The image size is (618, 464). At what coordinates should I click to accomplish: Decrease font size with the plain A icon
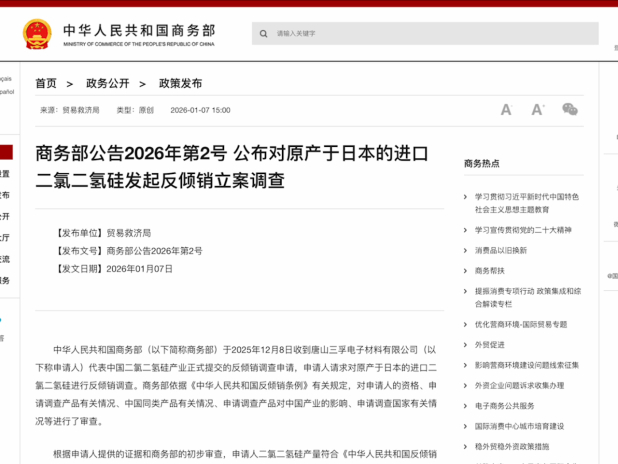tap(506, 110)
